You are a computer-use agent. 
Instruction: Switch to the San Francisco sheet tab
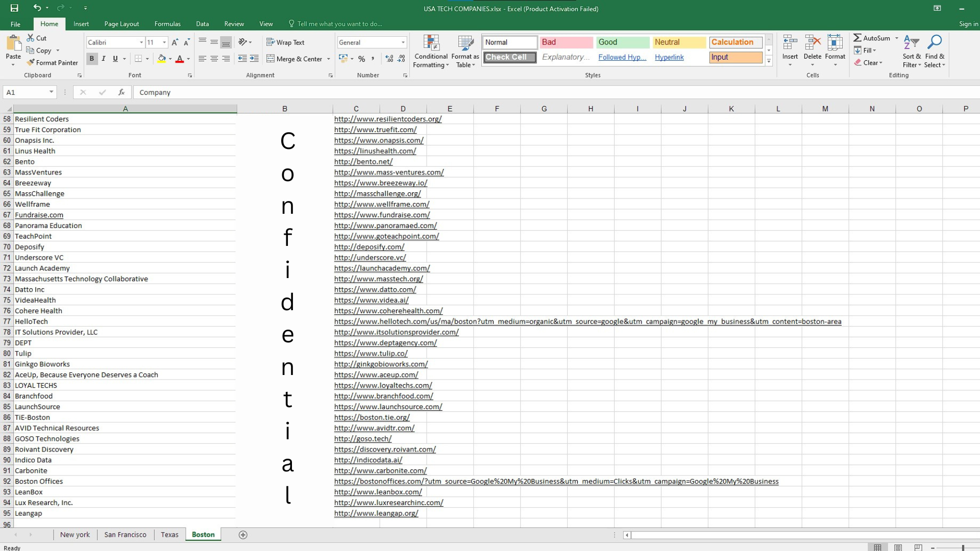tap(125, 535)
